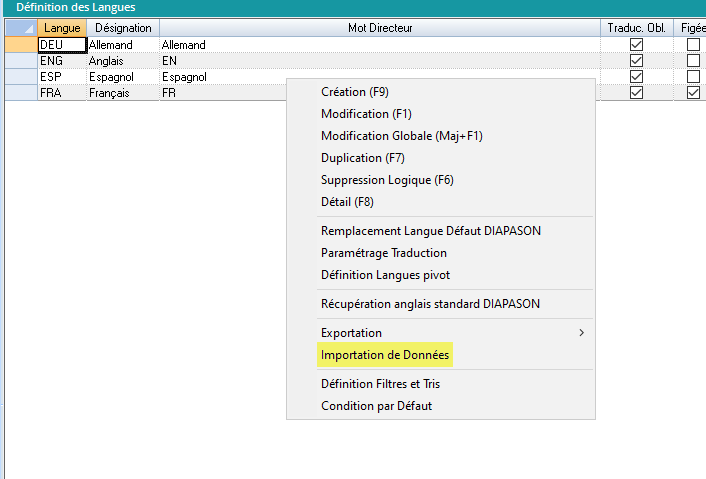Select Condition par Défaut
Image resolution: width=706 pixels, height=479 pixels.
tap(376, 406)
